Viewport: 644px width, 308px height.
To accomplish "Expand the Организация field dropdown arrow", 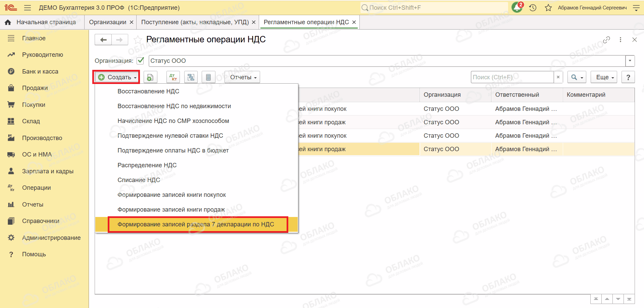I will click(630, 61).
